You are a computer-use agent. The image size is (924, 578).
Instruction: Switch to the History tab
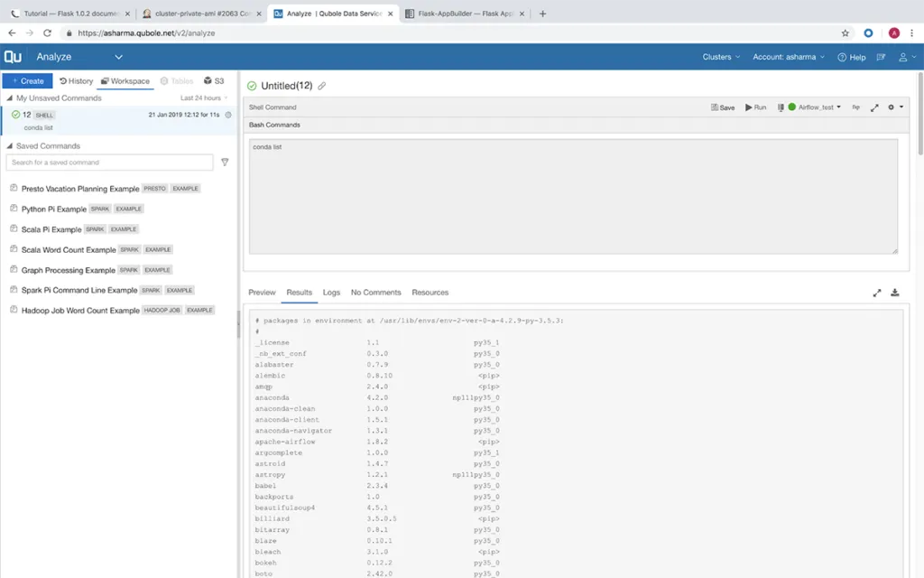pyautogui.click(x=76, y=80)
